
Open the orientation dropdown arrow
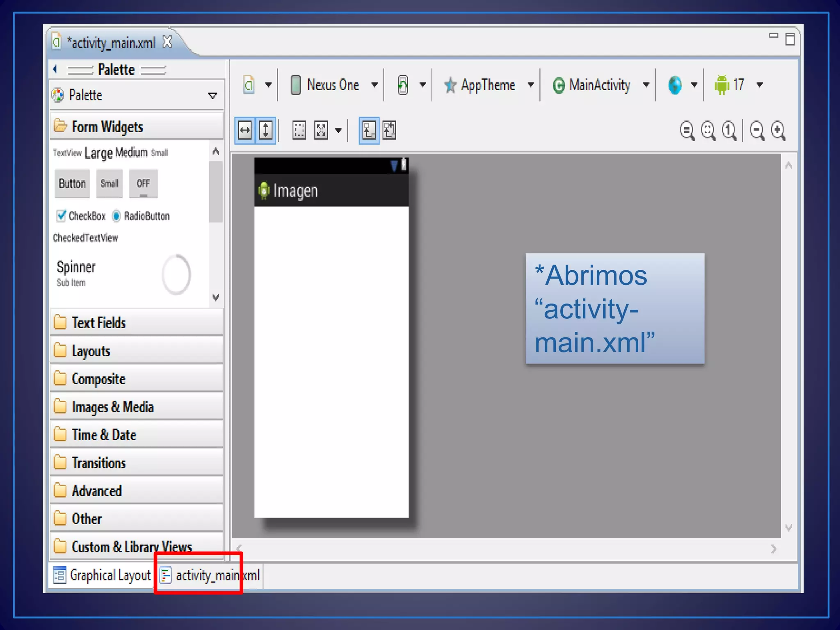423,85
